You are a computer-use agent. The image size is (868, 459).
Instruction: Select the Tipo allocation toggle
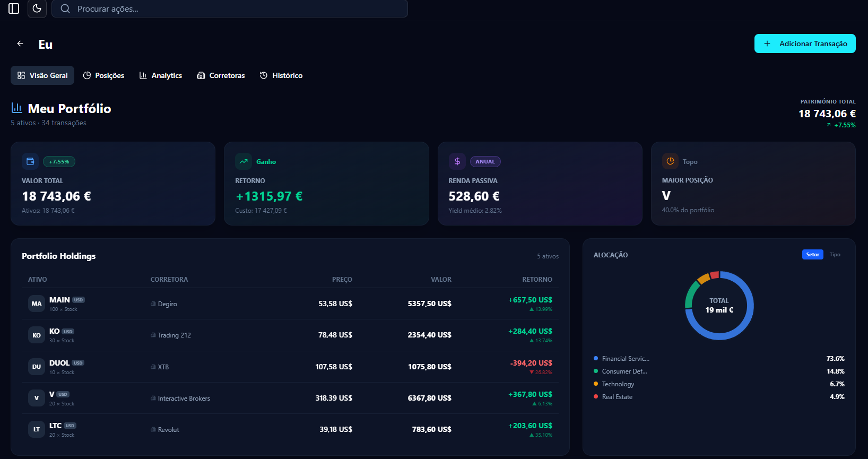(835, 255)
